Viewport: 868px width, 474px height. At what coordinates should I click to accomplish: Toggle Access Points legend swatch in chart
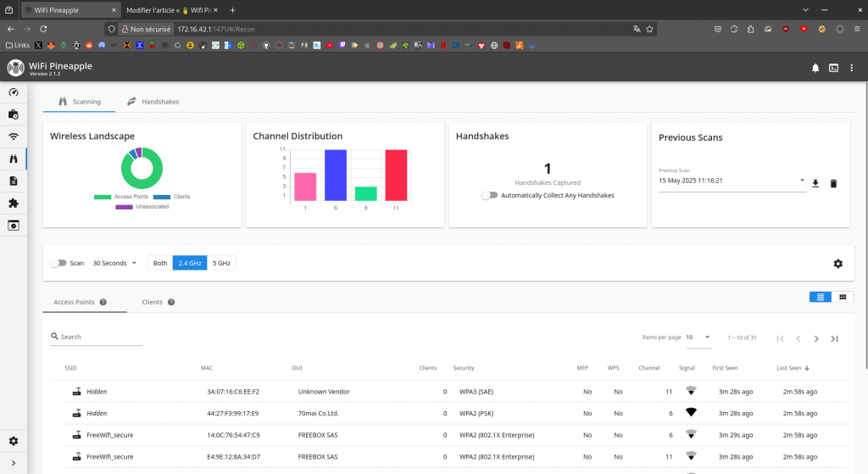coord(103,197)
